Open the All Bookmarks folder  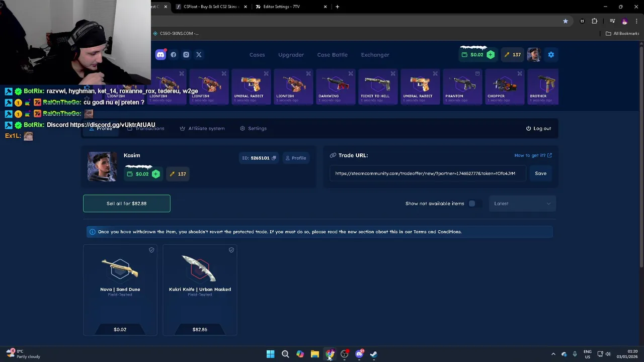(x=622, y=33)
